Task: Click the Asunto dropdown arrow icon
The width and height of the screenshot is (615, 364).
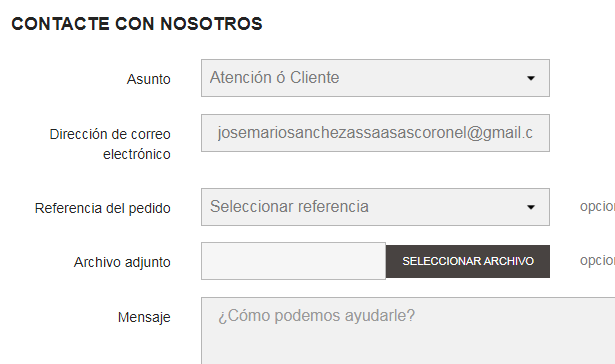Action: pyautogui.click(x=531, y=78)
